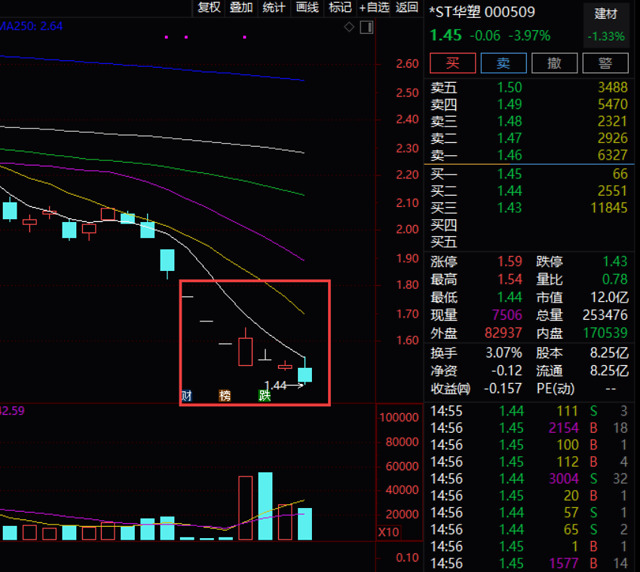Open the 叠加 overlay option

pyautogui.click(x=241, y=8)
